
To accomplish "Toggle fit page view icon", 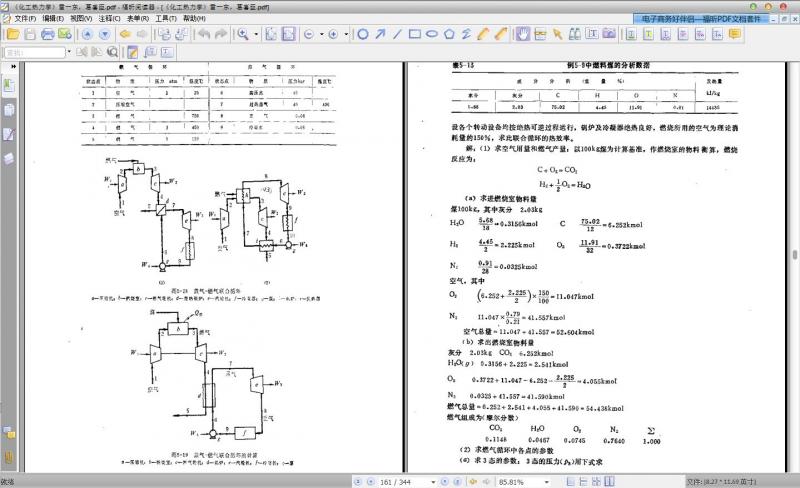I will point(271,34).
